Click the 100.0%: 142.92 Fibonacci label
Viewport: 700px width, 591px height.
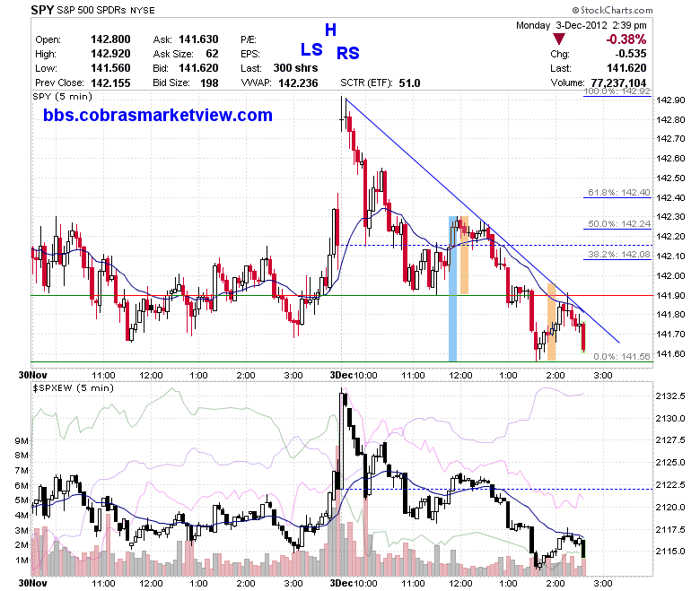coord(617,91)
